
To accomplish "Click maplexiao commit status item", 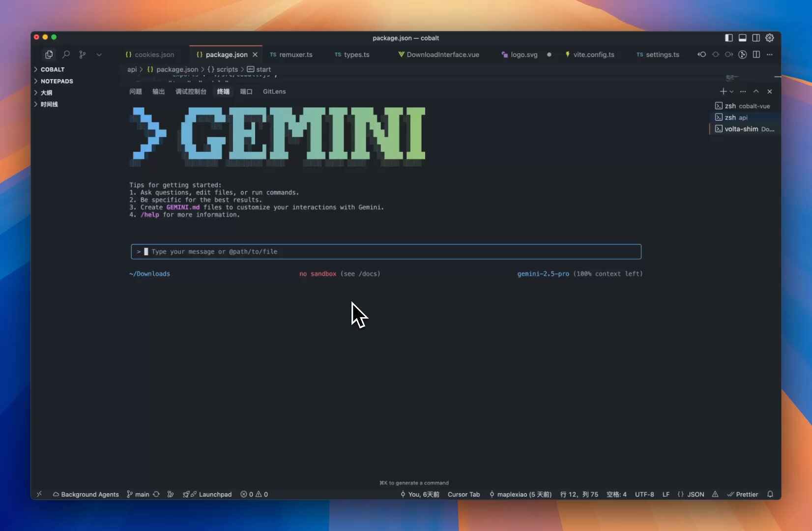I will click(x=521, y=494).
